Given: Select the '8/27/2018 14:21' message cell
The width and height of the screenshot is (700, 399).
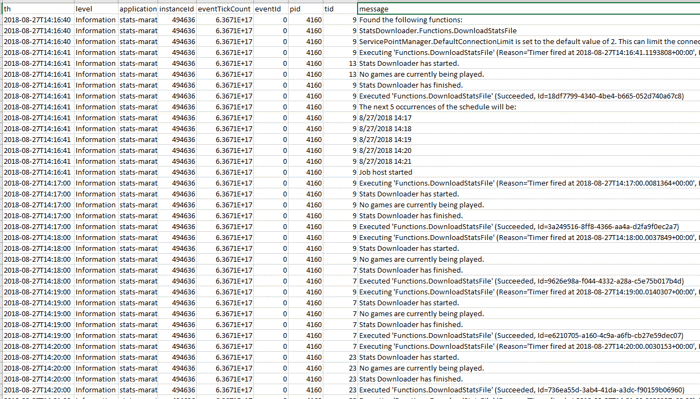Looking at the screenshot, I should coord(529,162).
